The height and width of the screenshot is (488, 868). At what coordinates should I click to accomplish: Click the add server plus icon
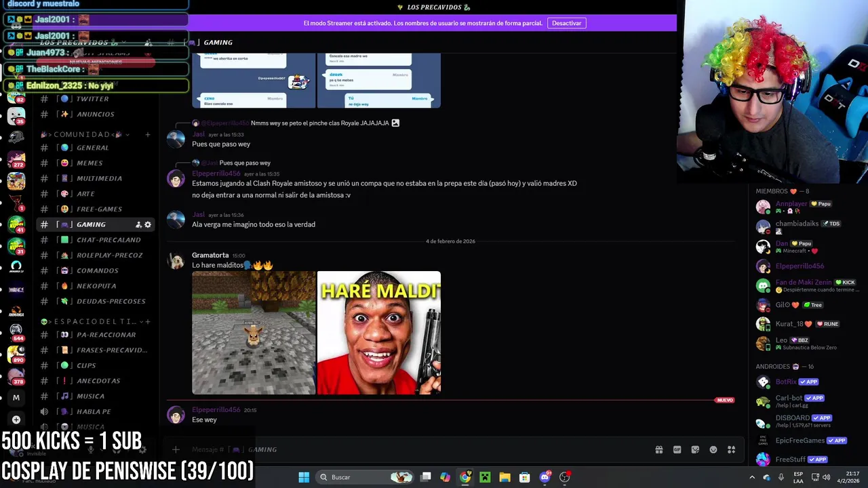[16, 420]
